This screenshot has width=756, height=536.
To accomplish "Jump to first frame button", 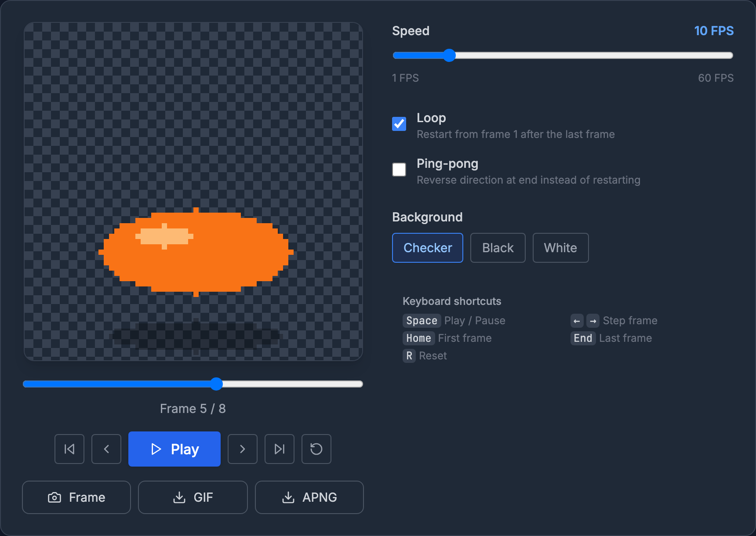I will 69,449.
